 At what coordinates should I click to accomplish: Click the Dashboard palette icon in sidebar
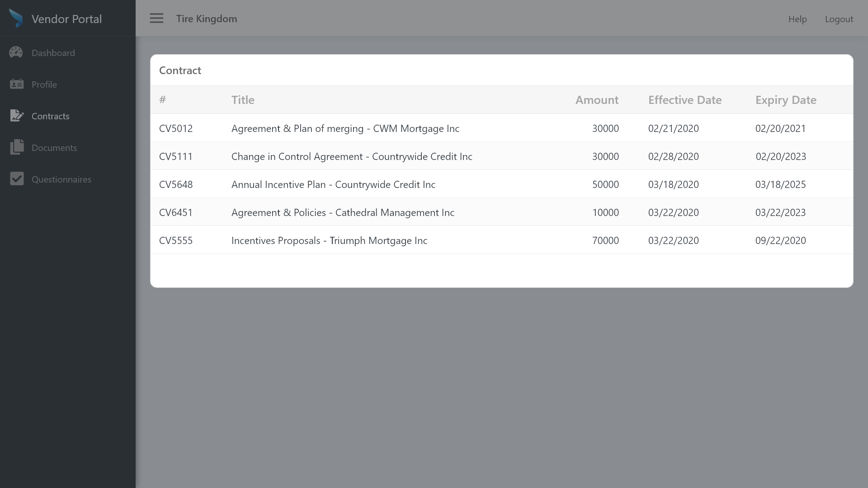pos(16,52)
